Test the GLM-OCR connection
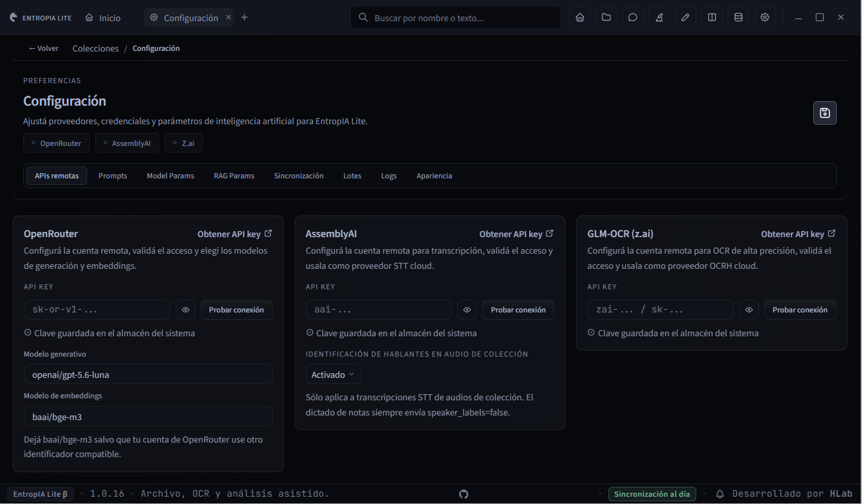This screenshot has height=504, width=862. pos(800,310)
